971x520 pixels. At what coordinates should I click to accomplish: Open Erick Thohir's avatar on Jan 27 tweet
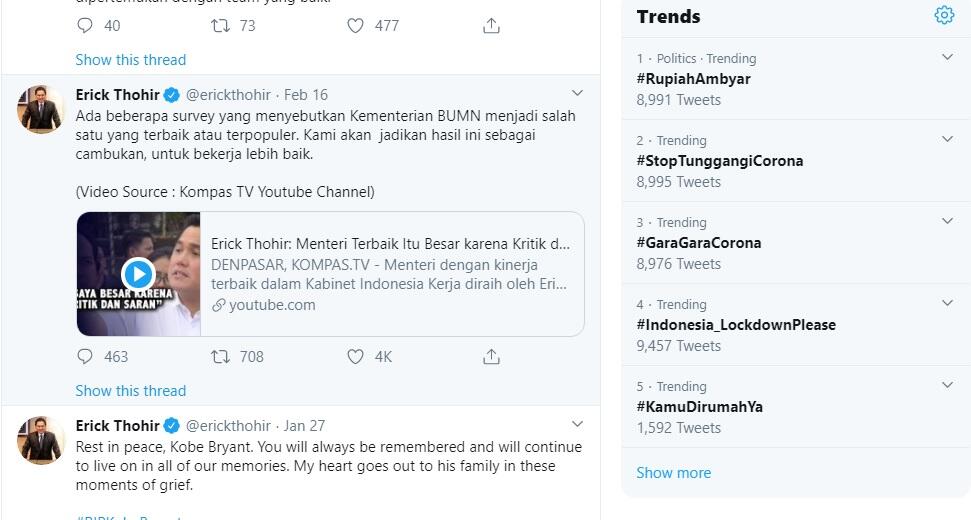click(42, 440)
